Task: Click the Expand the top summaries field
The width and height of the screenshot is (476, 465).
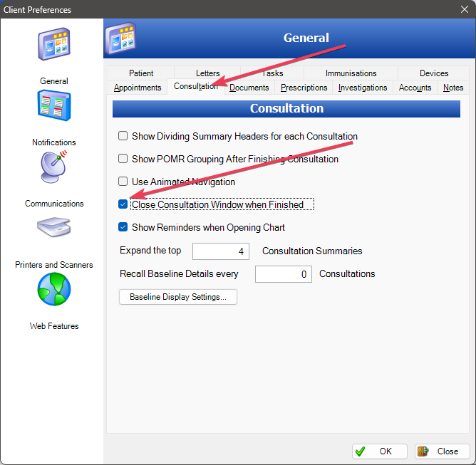Action: pyautogui.click(x=220, y=251)
